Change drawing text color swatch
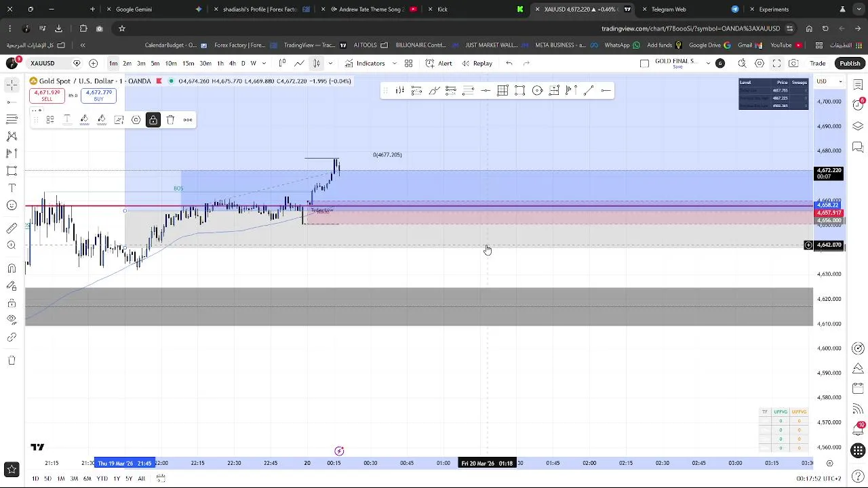This screenshot has width=868, height=488. [x=67, y=120]
